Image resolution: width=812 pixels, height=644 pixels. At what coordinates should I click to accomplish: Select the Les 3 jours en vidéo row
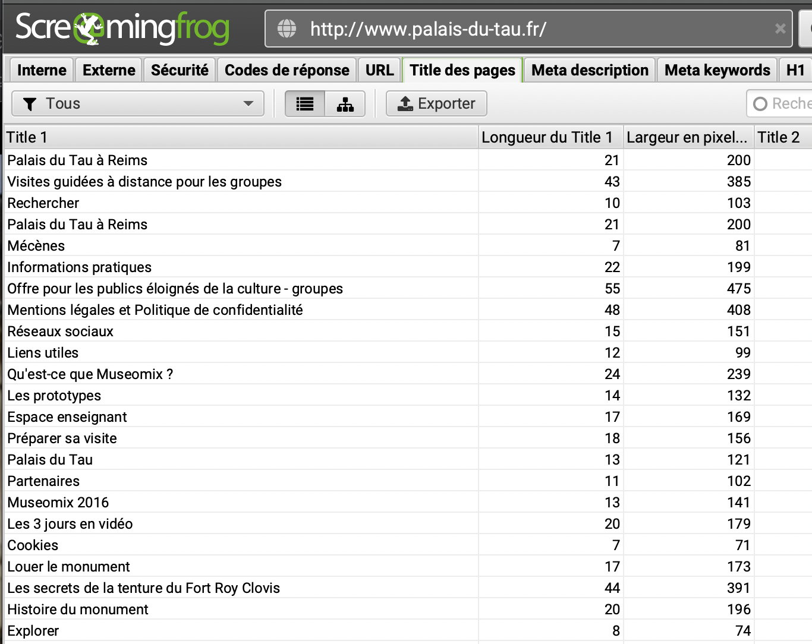408,523
